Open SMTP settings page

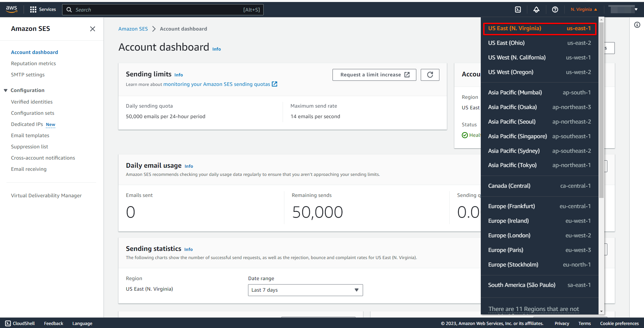[x=28, y=75]
